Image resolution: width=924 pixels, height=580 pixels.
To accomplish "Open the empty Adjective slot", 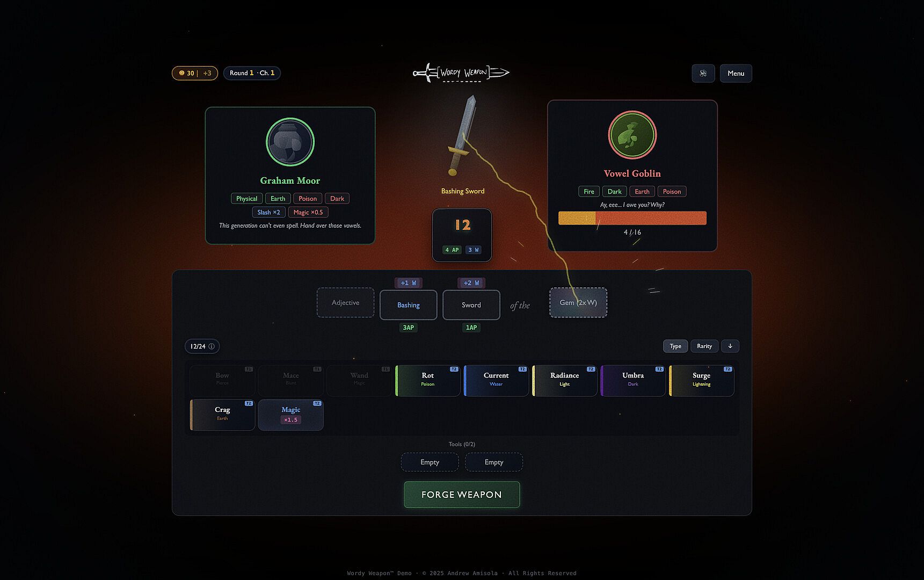I will tap(345, 303).
